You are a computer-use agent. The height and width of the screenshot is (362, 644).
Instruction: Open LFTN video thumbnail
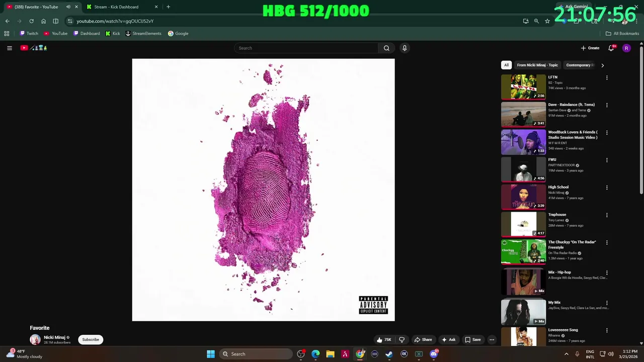523,86
